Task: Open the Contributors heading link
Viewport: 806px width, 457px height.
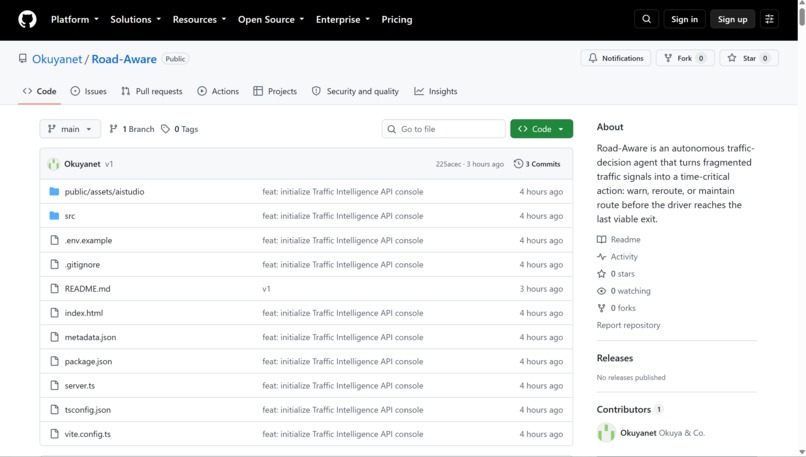Action: pyautogui.click(x=624, y=409)
